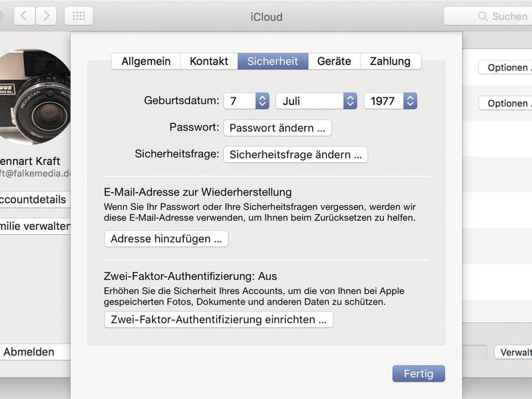The image size is (532, 399).
Task: Open Accountdetails in the sidebar
Action: [34, 199]
